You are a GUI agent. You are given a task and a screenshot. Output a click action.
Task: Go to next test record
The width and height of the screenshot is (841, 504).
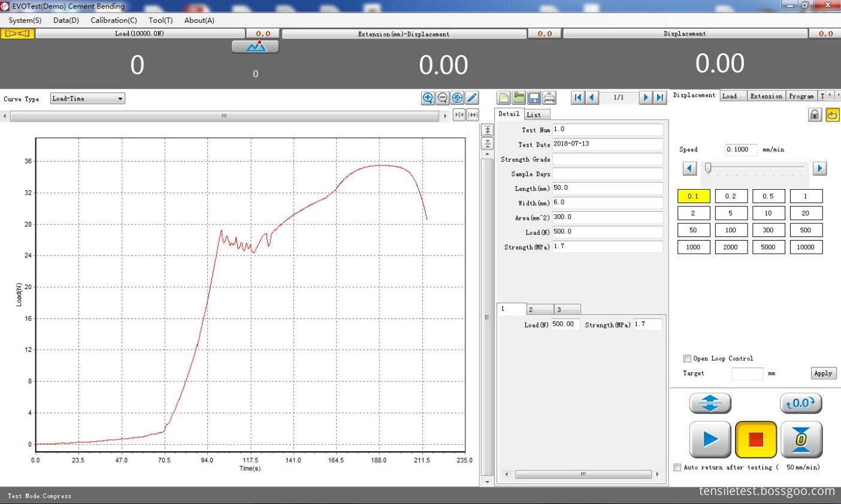[646, 98]
